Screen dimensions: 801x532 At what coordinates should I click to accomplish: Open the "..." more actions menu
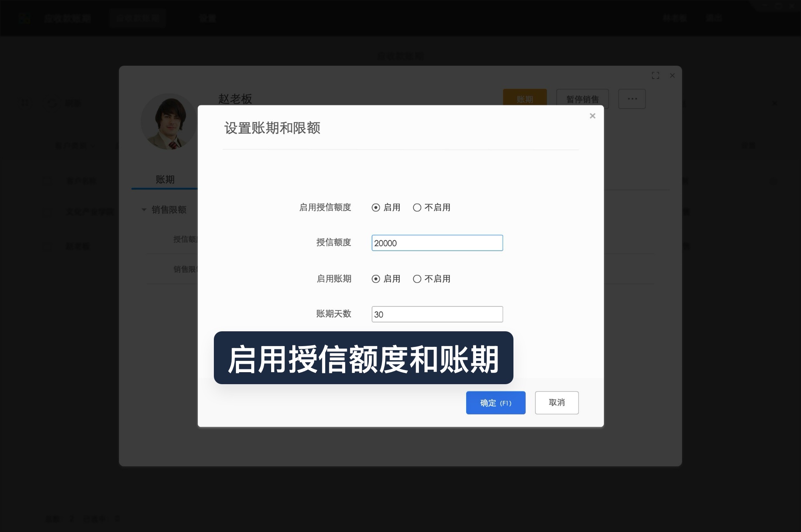coord(632,99)
